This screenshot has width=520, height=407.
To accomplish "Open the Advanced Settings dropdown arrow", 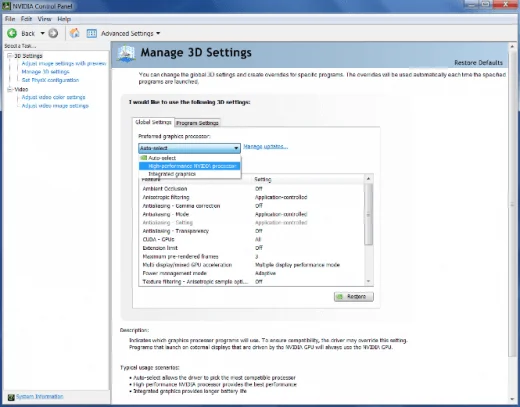I will [x=158, y=33].
